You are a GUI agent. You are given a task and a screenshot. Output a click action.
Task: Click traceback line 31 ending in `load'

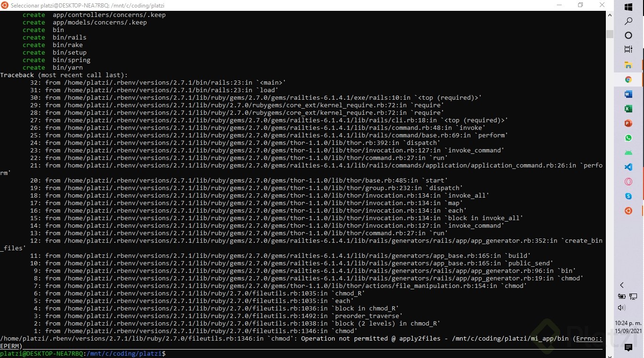pyautogui.click(x=154, y=90)
